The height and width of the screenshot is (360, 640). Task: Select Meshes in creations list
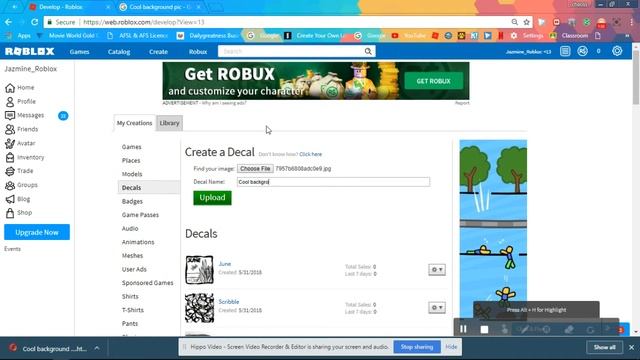[132, 256]
